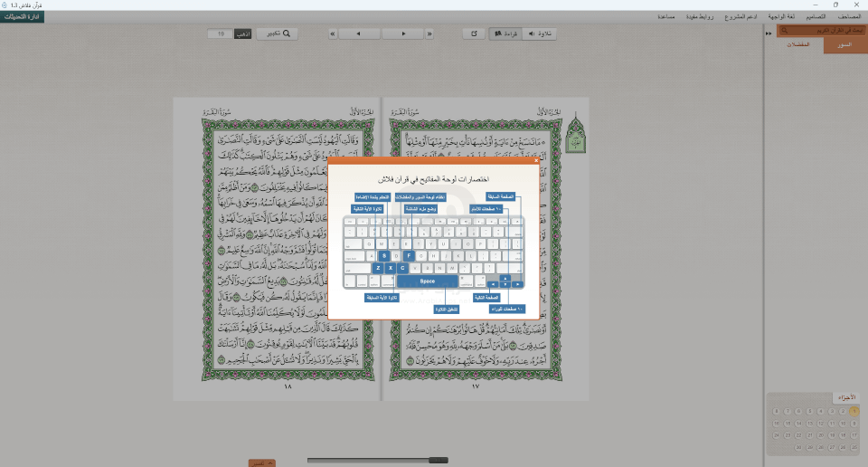Viewport: 868px width, 467px height.
Task: Open the التصاميم menu
Action: 816,16
